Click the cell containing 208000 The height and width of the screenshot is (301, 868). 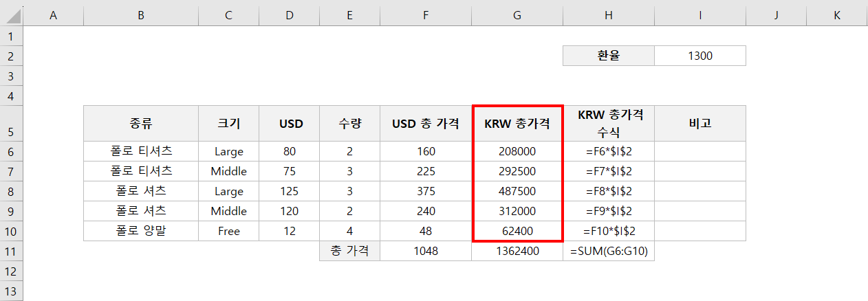pyautogui.click(x=517, y=152)
